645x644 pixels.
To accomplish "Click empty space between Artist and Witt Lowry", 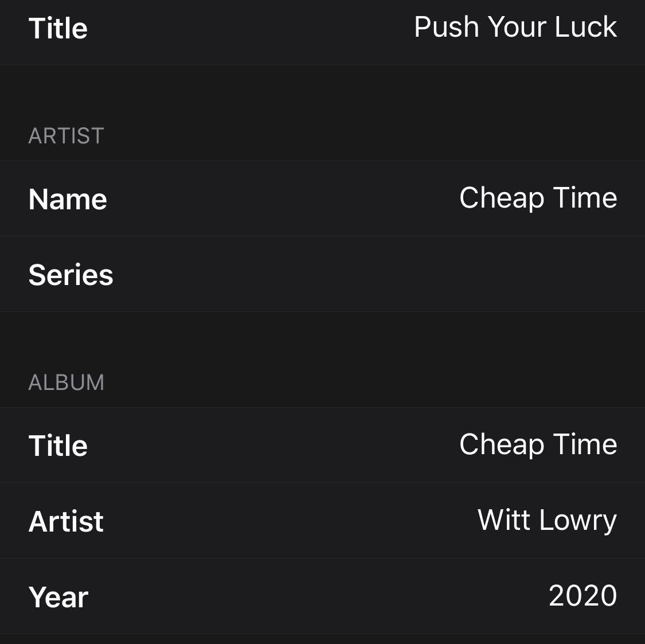I will tap(291, 521).
